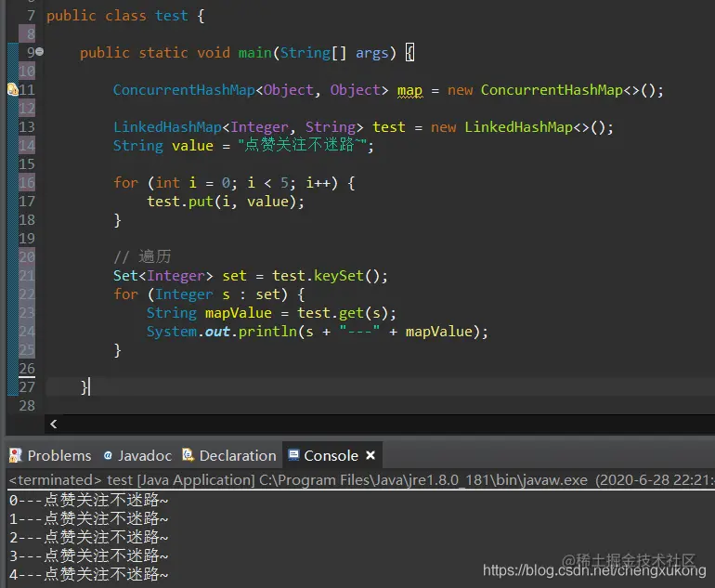Switch to the Javadoc tab

pos(138,456)
